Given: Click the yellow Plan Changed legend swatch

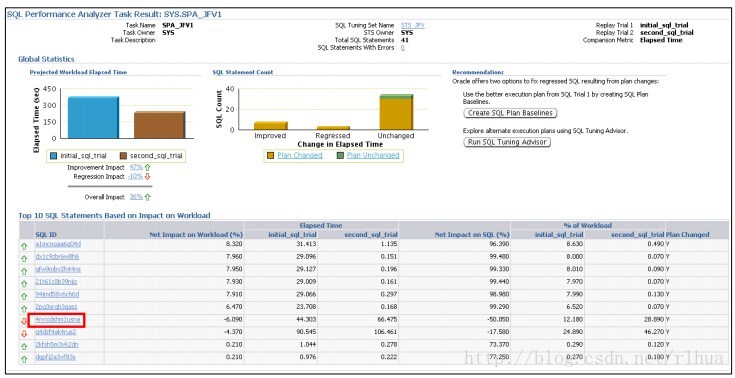Looking at the screenshot, I should tap(270, 155).
